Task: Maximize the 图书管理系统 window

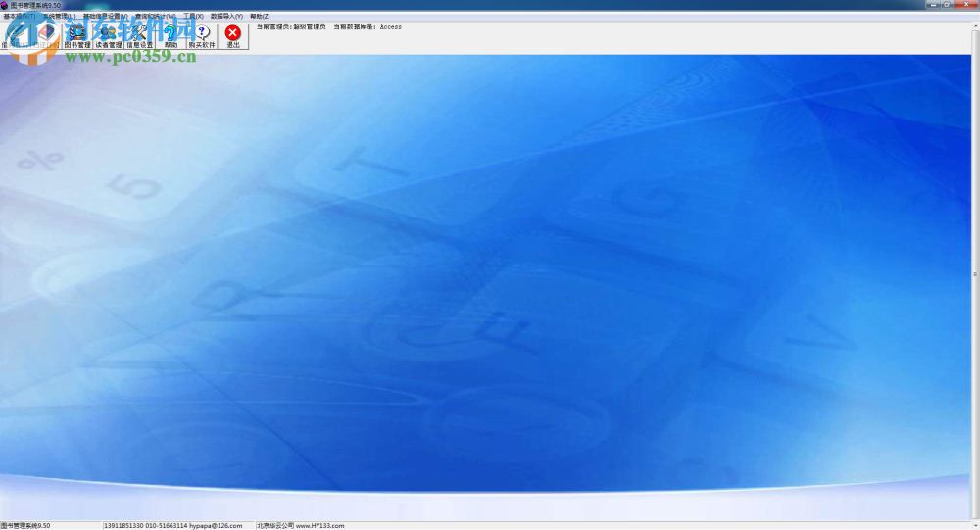Action: coord(947,4)
